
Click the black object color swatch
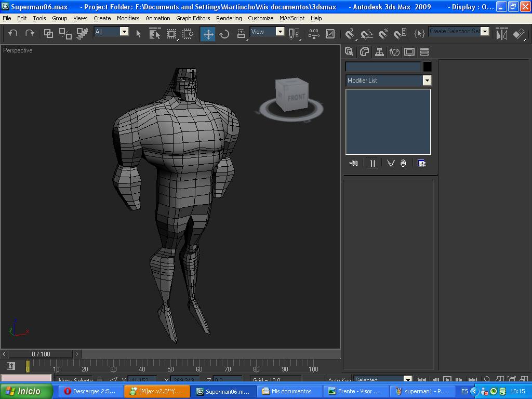coord(427,66)
